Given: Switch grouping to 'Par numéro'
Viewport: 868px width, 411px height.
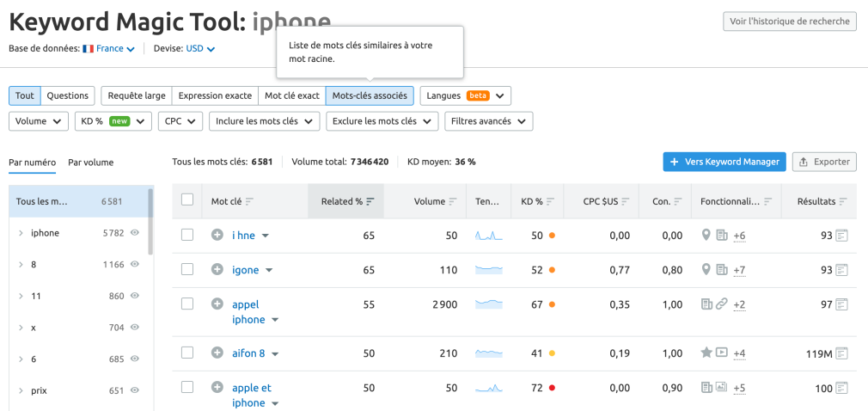Looking at the screenshot, I should tap(32, 163).
